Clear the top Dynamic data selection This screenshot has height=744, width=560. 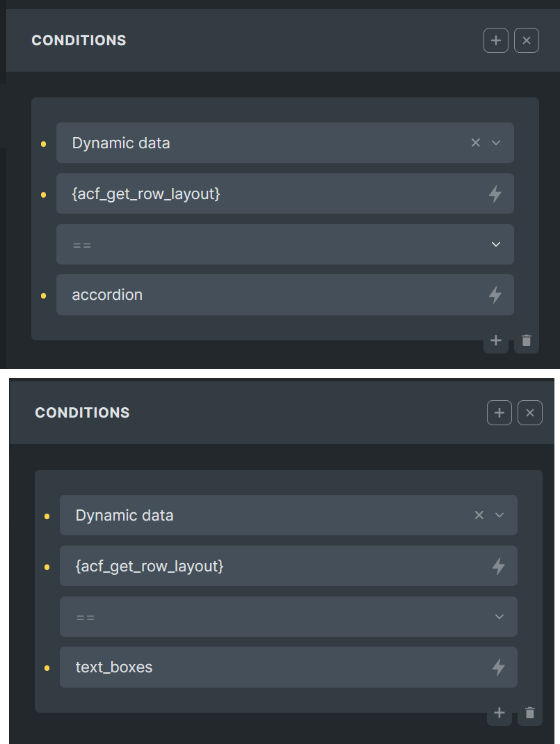476,143
